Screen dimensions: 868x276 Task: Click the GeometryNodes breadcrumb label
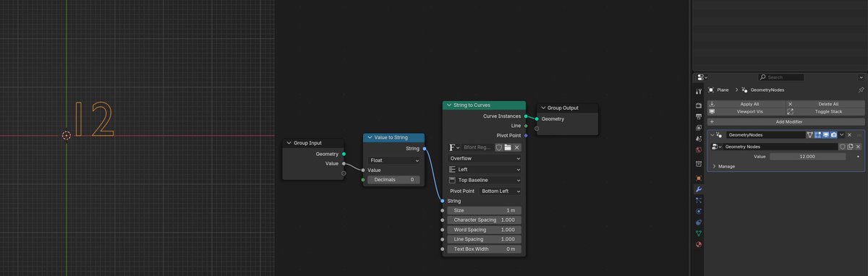pos(767,90)
